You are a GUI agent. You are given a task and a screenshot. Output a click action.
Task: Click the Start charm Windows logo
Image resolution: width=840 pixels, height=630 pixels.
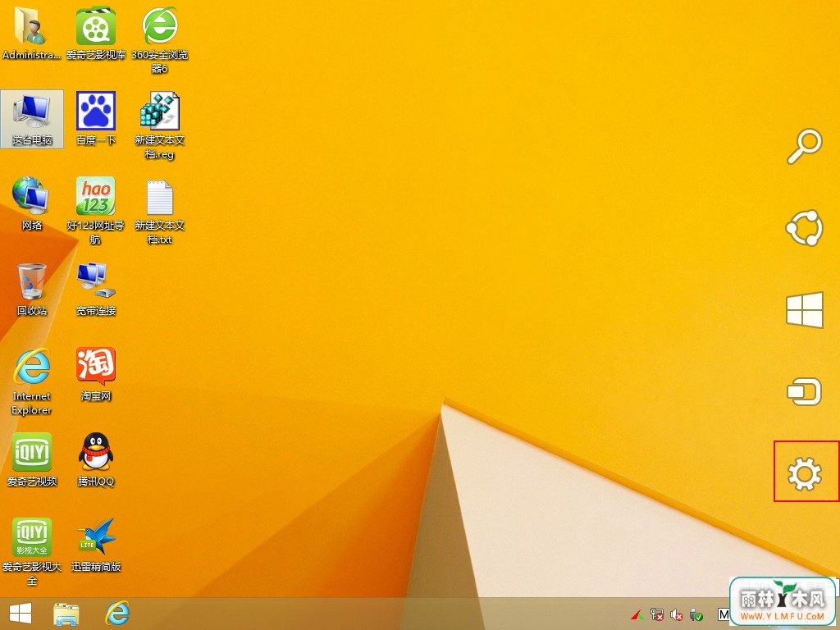pyautogui.click(x=805, y=309)
